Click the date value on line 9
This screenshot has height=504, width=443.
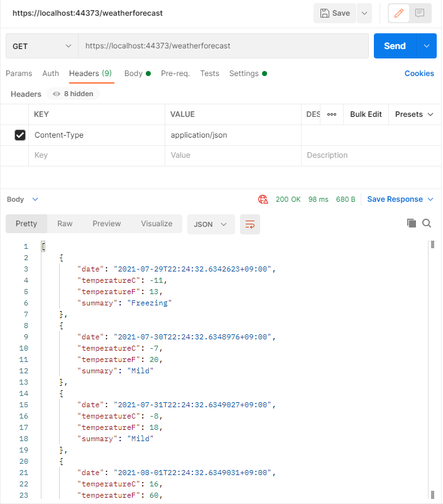(x=192, y=337)
